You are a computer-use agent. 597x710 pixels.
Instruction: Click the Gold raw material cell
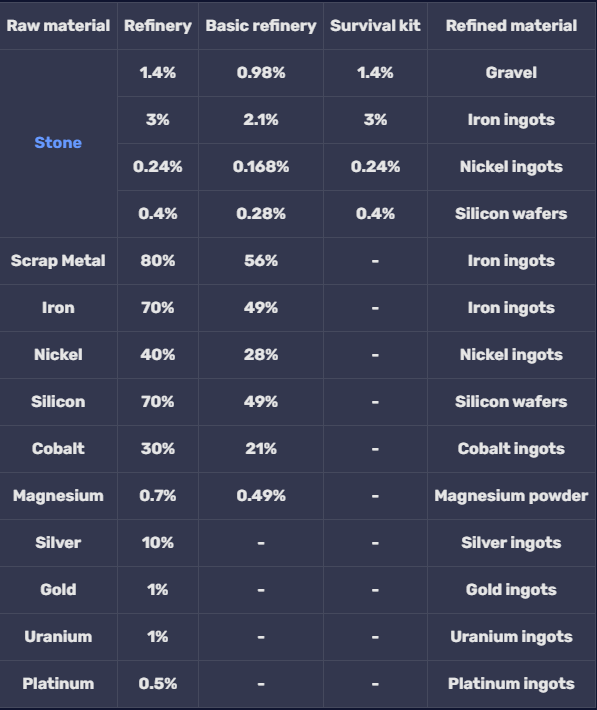[x=58, y=590]
